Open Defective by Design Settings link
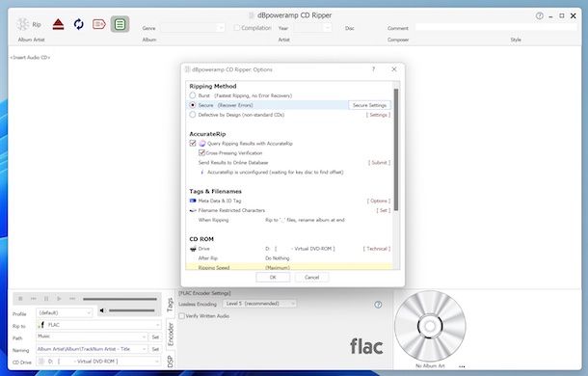The width and height of the screenshot is (588, 376). (378, 115)
